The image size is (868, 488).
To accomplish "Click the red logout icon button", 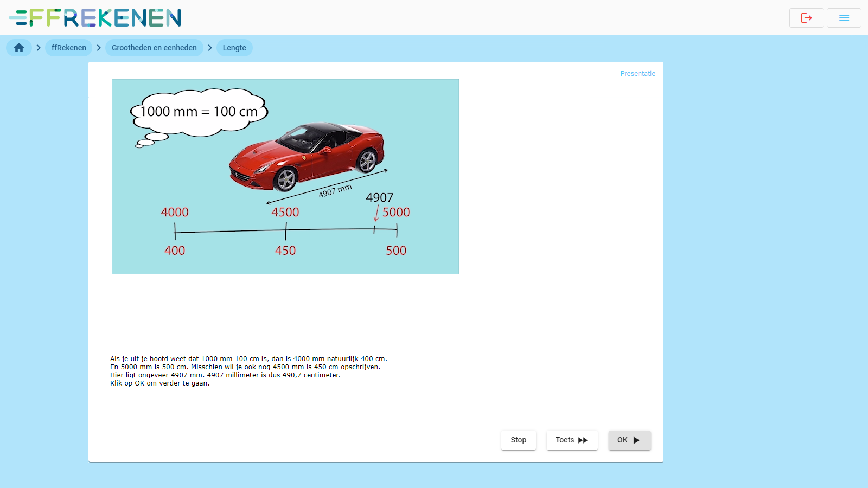I will click(x=806, y=18).
